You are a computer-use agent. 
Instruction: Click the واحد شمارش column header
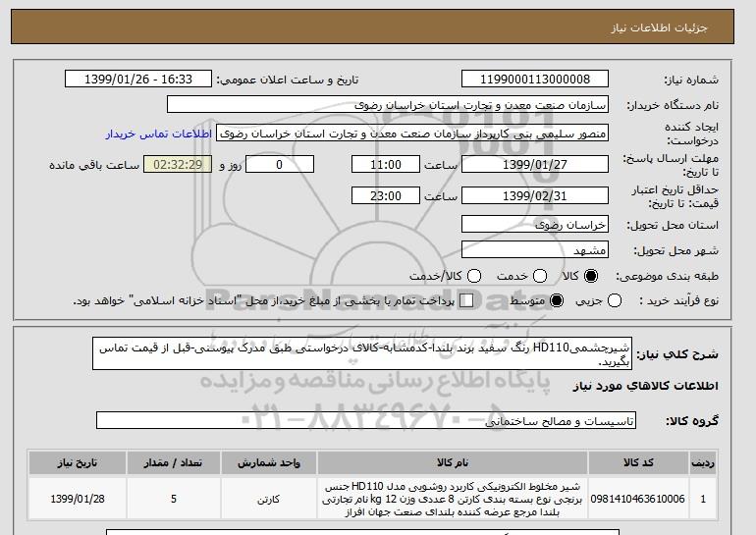tap(269, 462)
